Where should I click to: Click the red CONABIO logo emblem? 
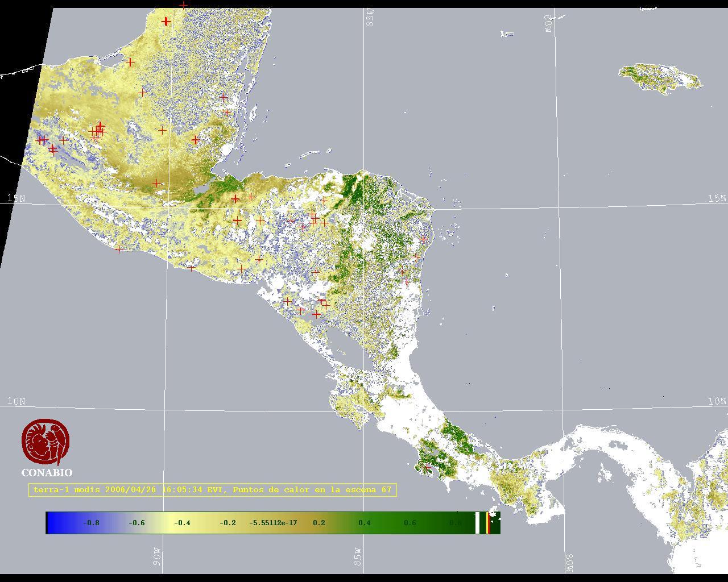pos(45,442)
